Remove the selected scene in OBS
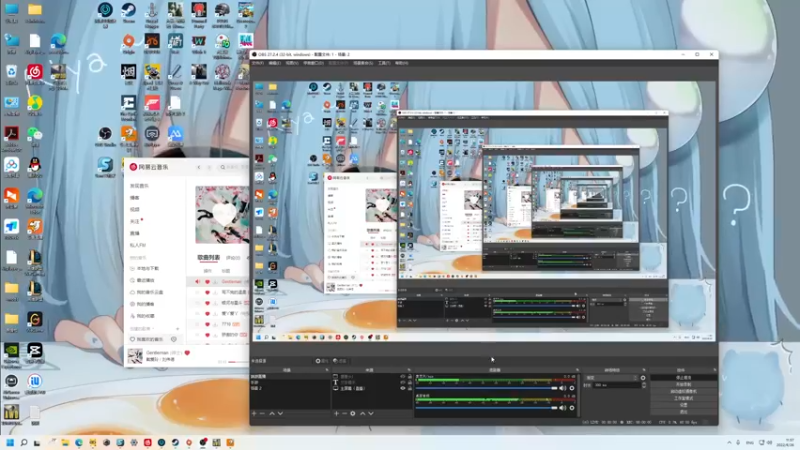This screenshot has height=450, width=800. tap(262, 413)
